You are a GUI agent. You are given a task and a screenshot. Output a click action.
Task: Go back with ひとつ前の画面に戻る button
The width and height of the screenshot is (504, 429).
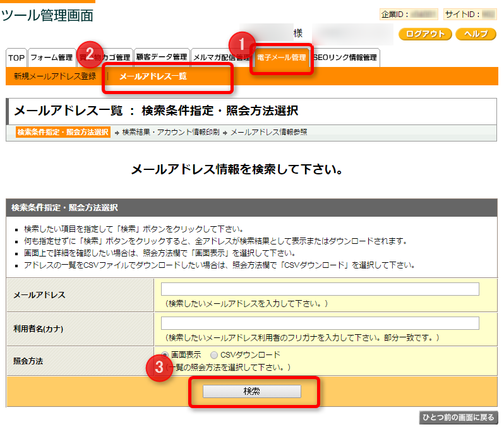(x=459, y=418)
